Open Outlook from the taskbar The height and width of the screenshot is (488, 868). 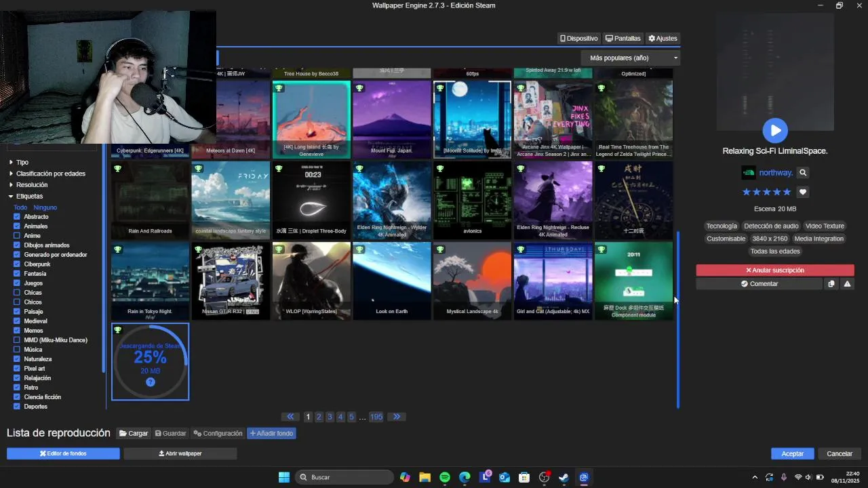pyautogui.click(x=505, y=477)
